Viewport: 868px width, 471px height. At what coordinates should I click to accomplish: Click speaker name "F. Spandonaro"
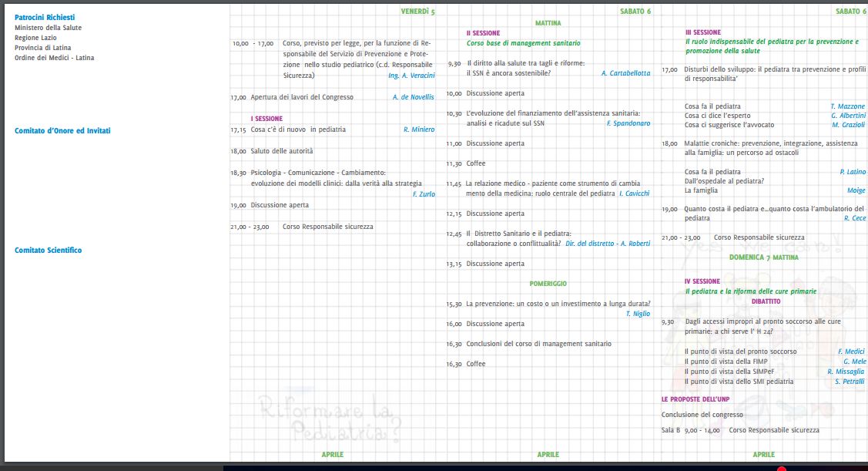628,123
